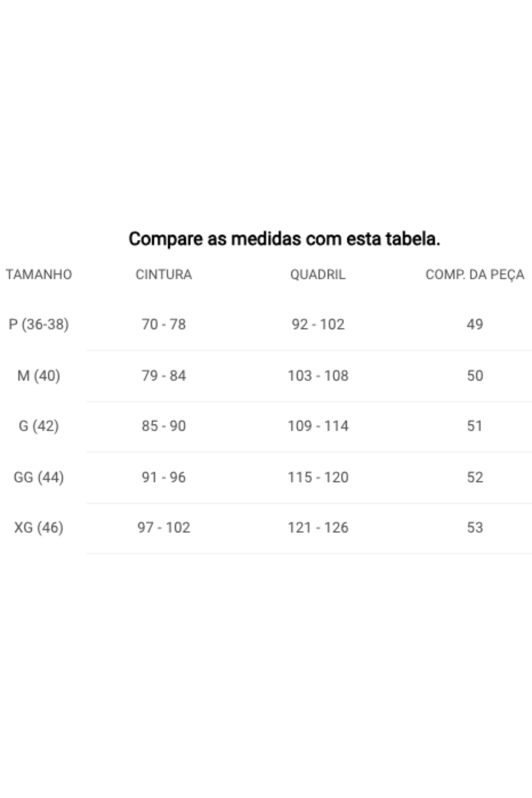Select hip range 121 - 126
Screen dimensions: 532x798
(x=318, y=527)
